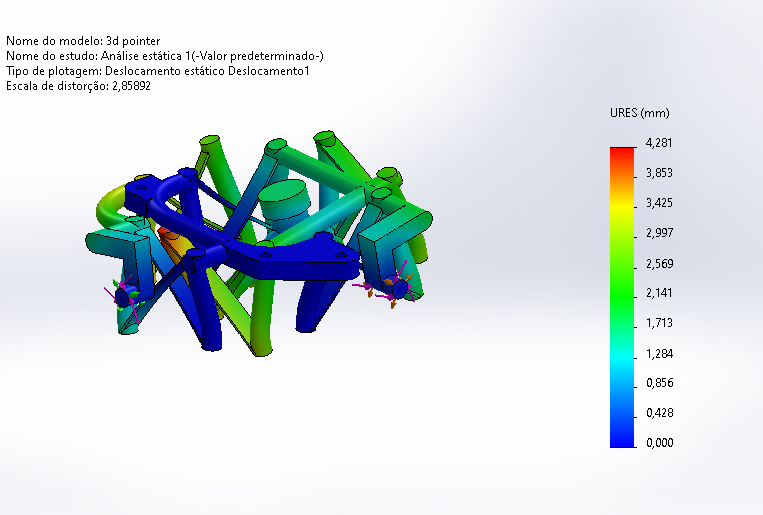
Task: Click legend value 2,997
Action: tap(659, 233)
